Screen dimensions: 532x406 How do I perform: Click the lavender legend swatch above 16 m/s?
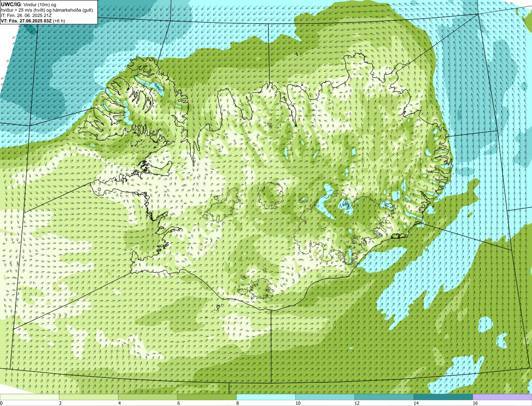[x=502, y=397]
